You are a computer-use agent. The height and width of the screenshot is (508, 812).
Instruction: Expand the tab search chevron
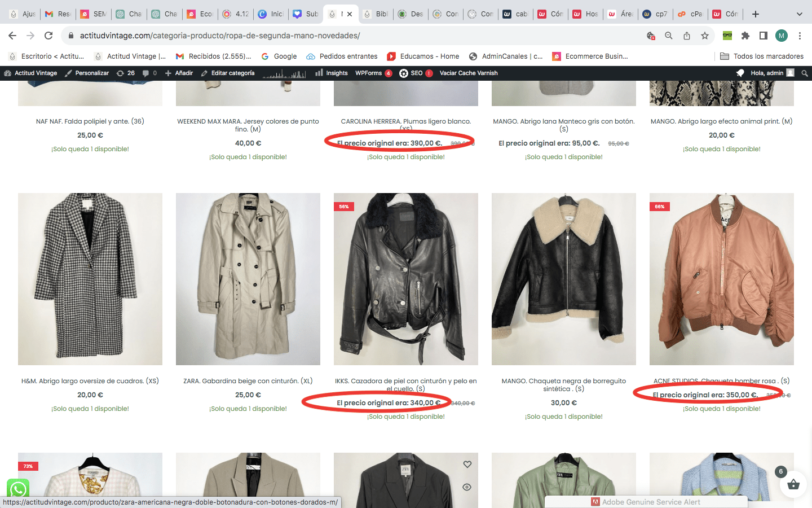pyautogui.click(x=799, y=14)
